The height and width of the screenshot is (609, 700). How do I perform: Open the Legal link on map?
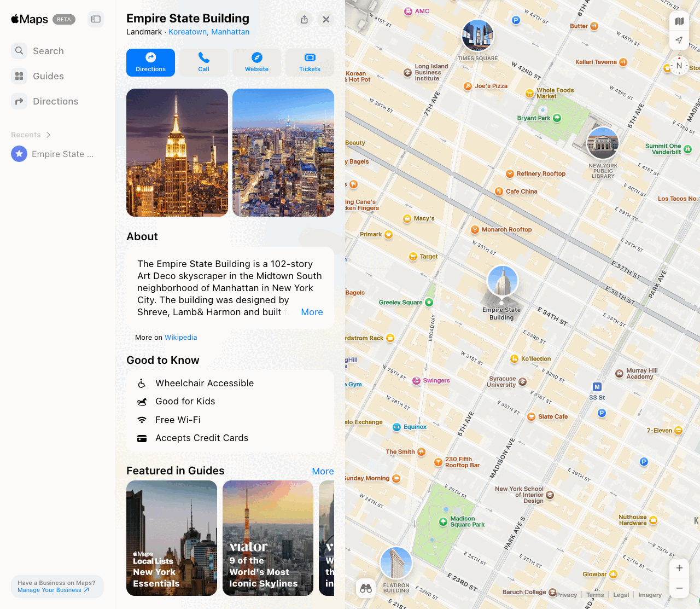[x=621, y=595]
